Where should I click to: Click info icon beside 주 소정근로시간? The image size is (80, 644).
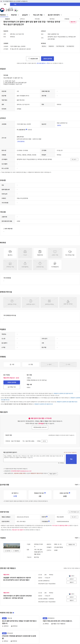pyautogui.click(x=27, y=129)
